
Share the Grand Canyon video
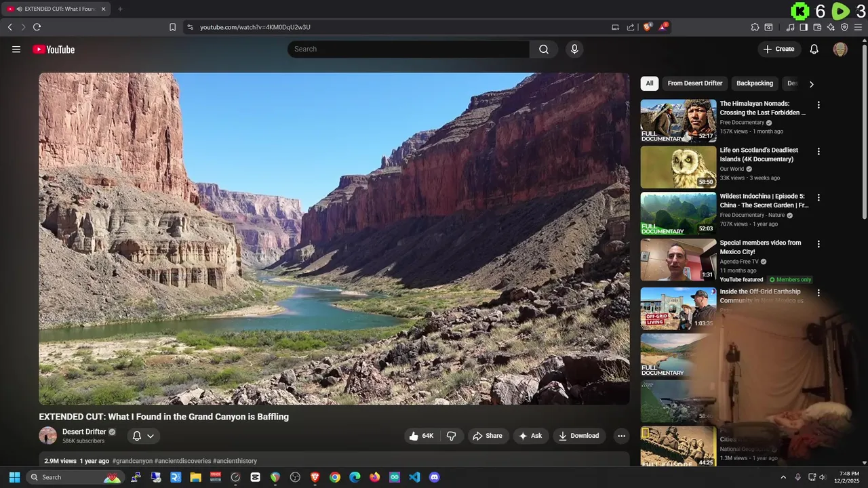488,436
